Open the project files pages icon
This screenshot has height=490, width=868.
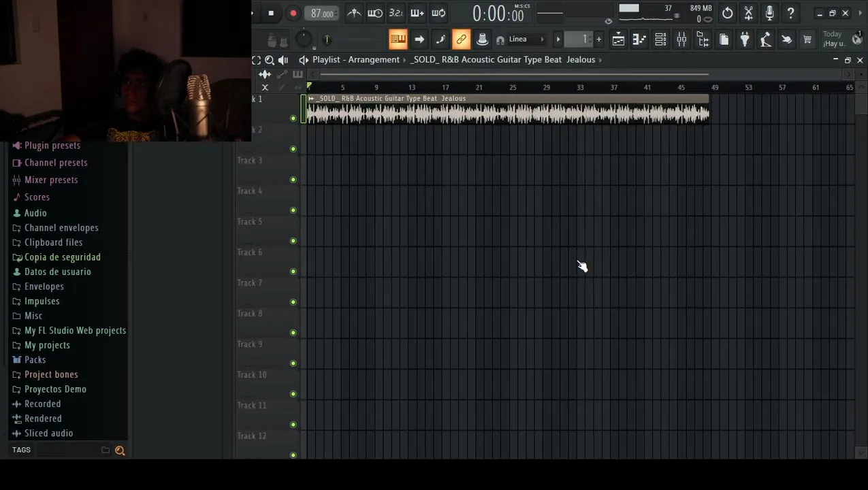(724, 40)
